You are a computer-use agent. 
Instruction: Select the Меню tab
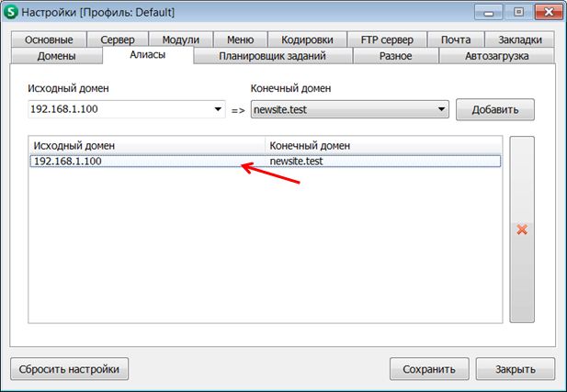239,40
